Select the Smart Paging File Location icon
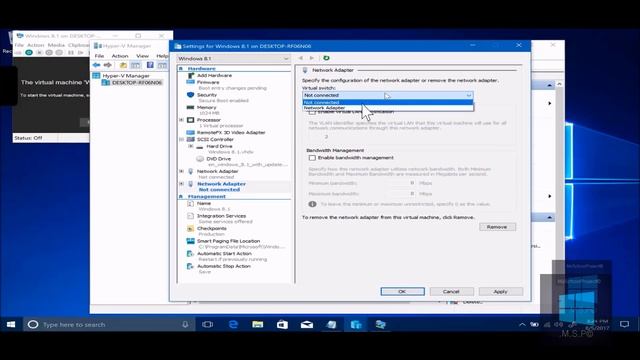The image size is (640, 360). click(190, 241)
